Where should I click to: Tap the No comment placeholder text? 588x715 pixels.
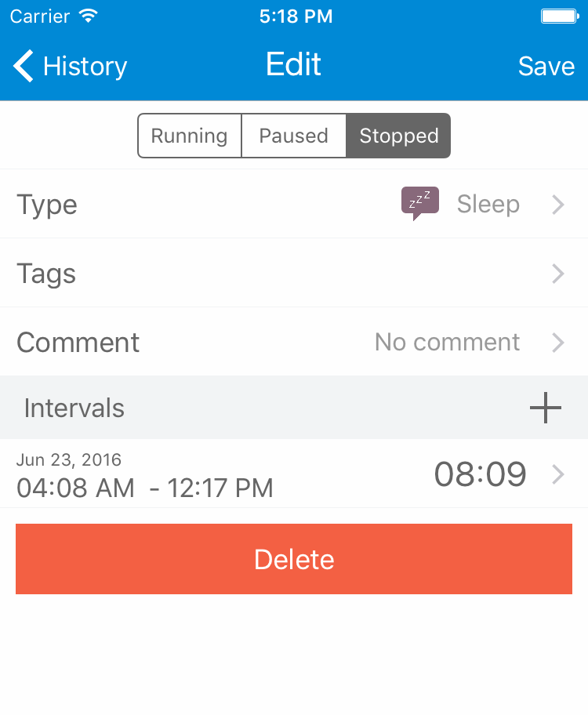[x=447, y=343]
